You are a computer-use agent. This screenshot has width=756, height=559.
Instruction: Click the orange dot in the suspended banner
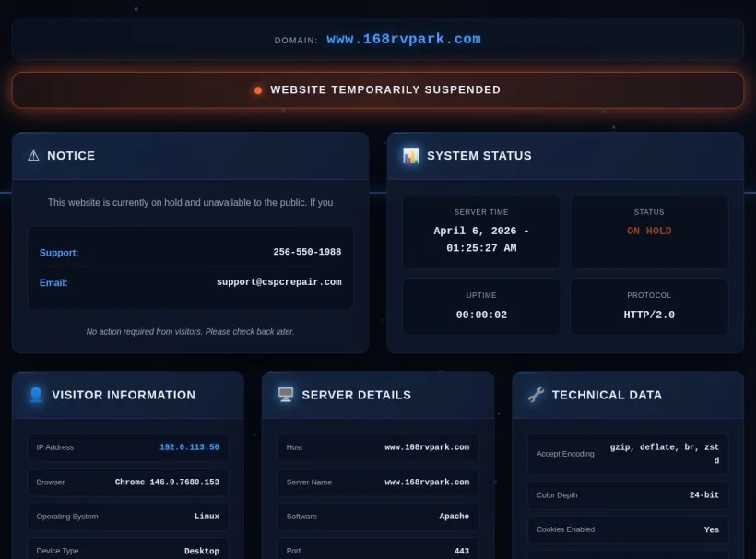(x=258, y=90)
